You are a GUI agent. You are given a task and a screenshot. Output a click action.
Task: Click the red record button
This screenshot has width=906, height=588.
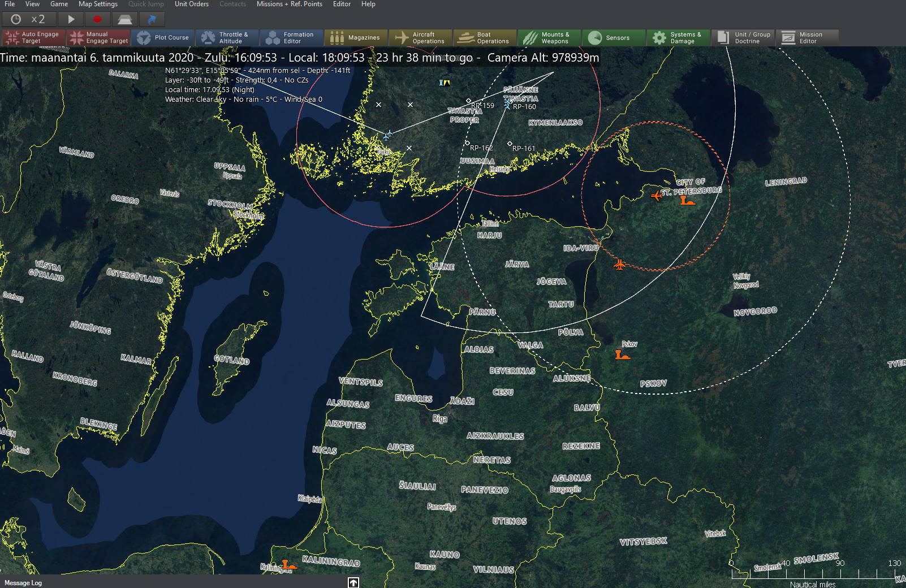[x=97, y=19]
